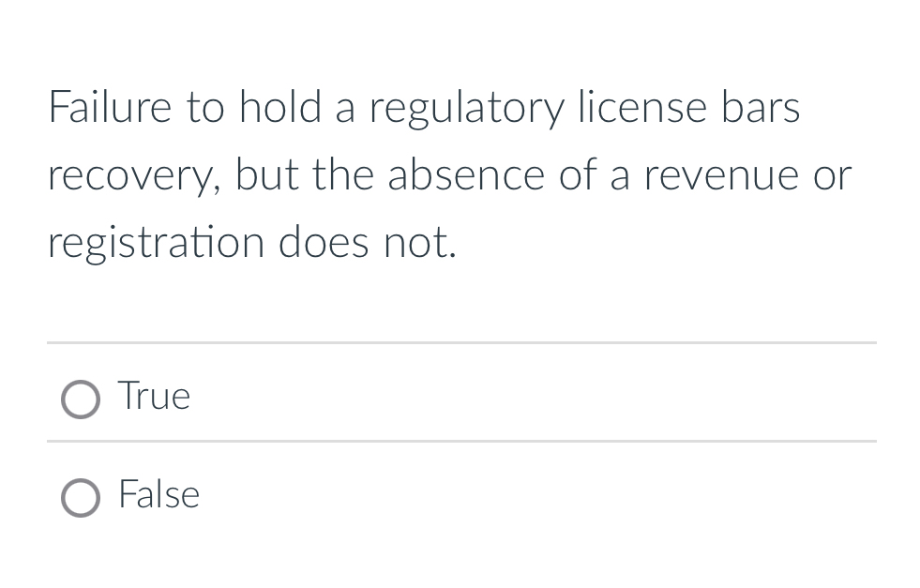The image size is (920, 588).
Task: Mark False as your answer choice
Action: (81, 497)
